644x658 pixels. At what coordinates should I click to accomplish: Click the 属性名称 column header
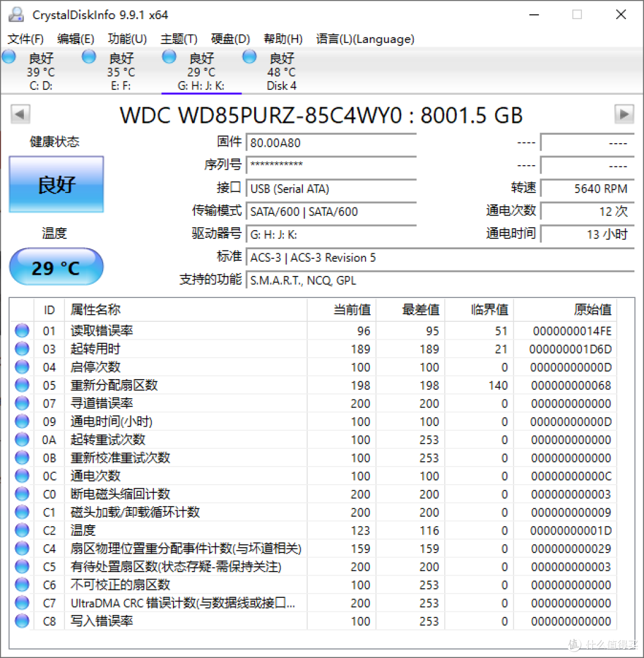[x=185, y=310]
